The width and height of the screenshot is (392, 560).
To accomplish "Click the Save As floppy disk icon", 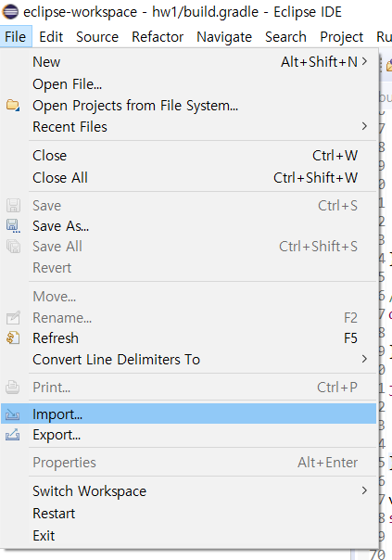I will click(x=13, y=226).
